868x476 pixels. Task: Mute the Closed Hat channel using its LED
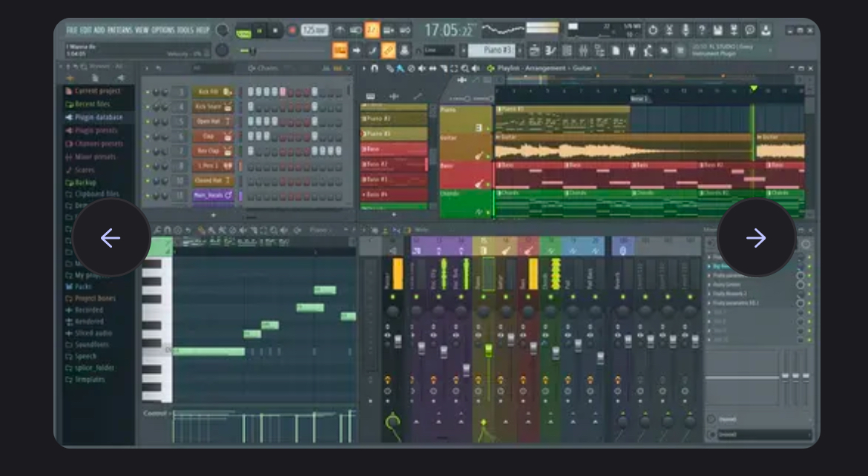[x=147, y=180]
